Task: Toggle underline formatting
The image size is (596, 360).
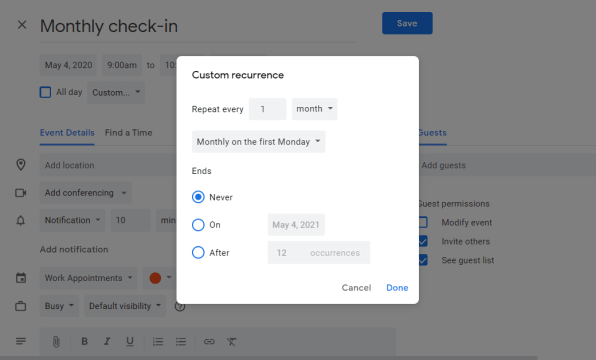Action: coord(130,342)
